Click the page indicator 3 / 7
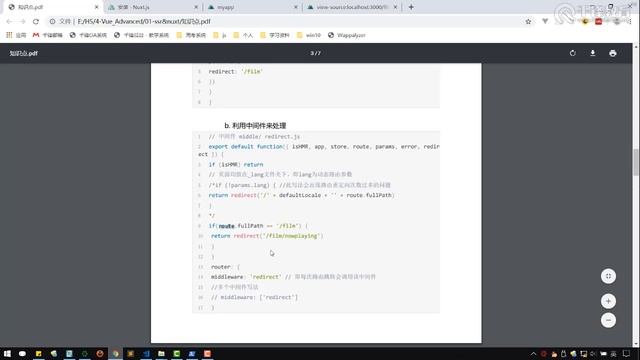This screenshot has width=640, height=360. (x=316, y=53)
